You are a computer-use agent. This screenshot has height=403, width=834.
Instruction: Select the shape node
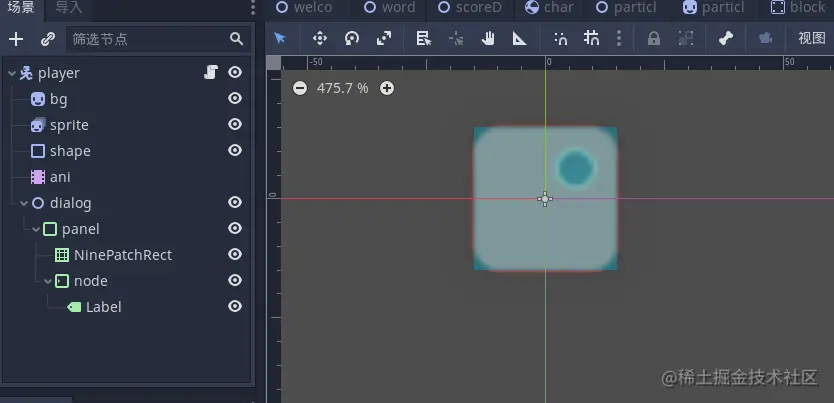click(x=70, y=151)
